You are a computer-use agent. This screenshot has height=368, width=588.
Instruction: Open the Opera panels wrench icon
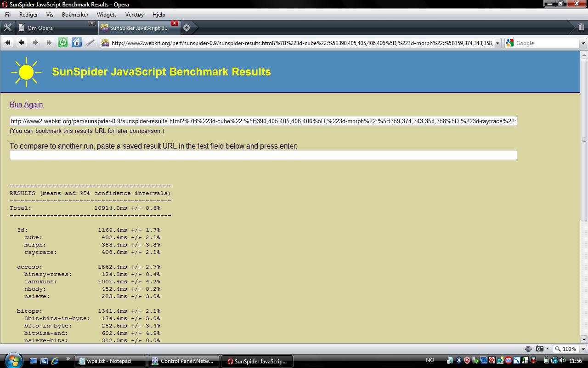[x=7, y=28]
